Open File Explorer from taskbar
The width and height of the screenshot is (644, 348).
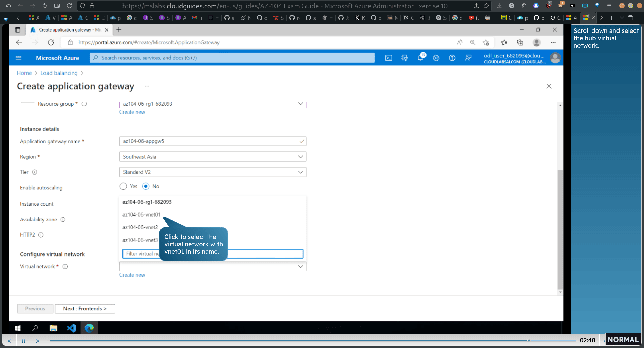click(53, 328)
